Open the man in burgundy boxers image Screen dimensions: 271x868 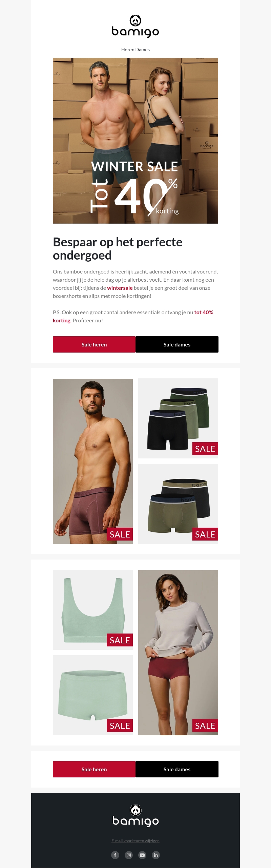(x=93, y=461)
